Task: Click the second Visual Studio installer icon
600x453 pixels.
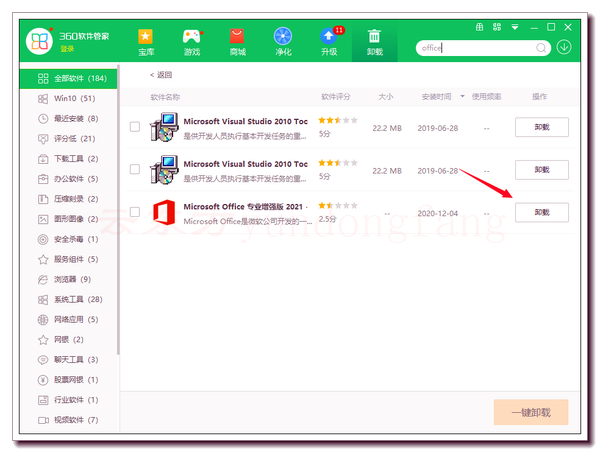Action: coord(164,169)
